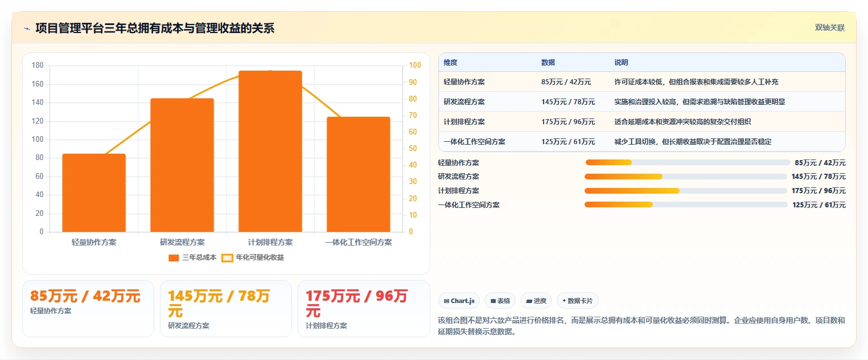Screen dimensions: 868x360
Task: Click the Chart.js tag chip
Action: [459, 301]
